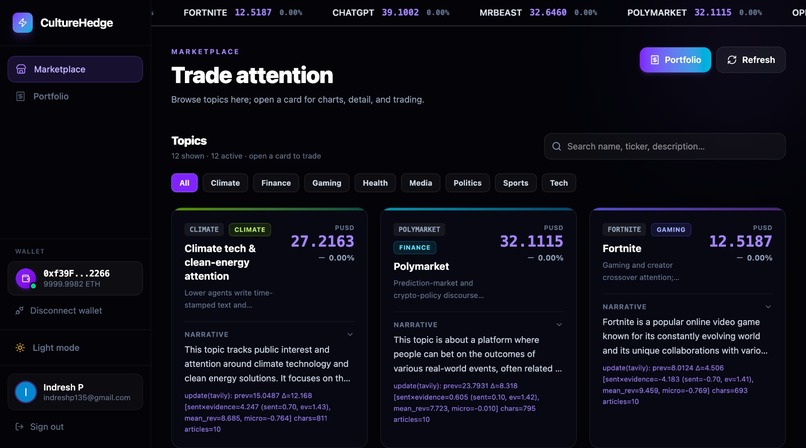Click the 12.5187 price on Fortnite card
Screen dimensions: 806x448
[740, 241]
